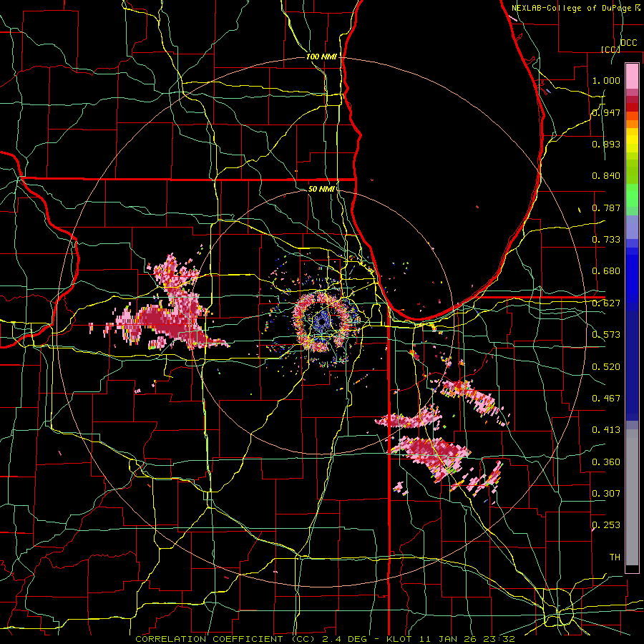Click the 1.000 value on the color scale
The image size is (644, 644).
[x=606, y=80]
